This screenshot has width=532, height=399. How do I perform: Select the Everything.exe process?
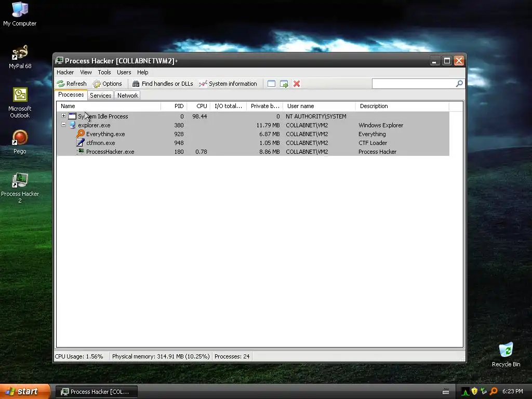tap(253, 134)
